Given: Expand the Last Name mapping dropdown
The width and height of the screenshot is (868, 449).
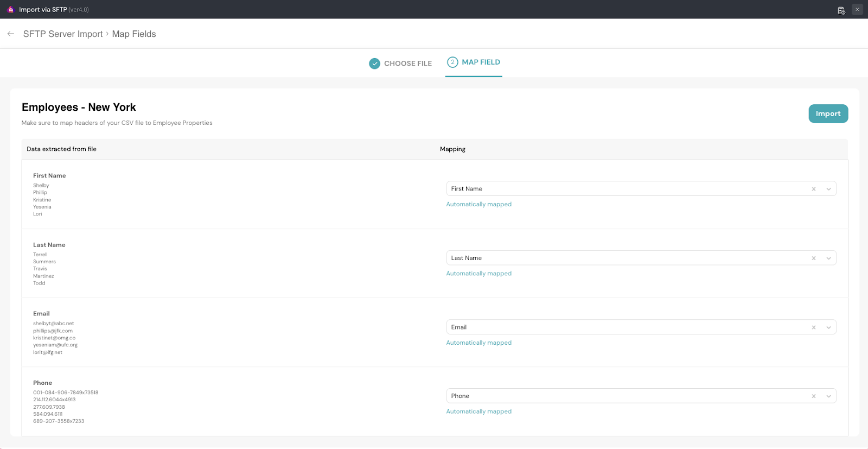Looking at the screenshot, I should (828, 258).
